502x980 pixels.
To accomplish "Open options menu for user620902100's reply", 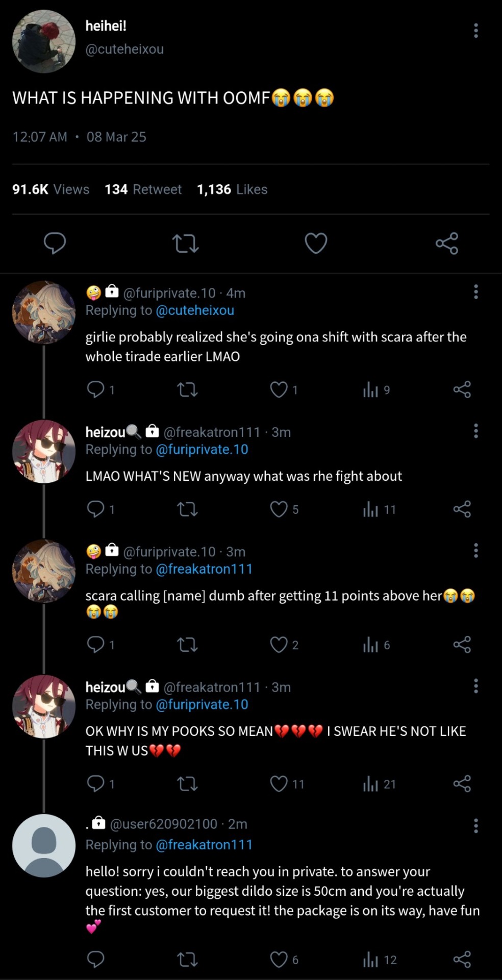I will [475, 826].
